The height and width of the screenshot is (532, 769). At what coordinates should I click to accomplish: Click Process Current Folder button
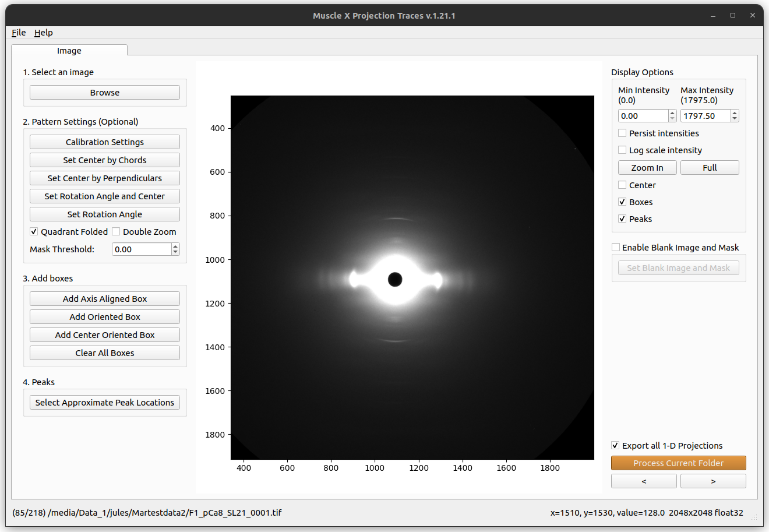click(x=679, y=463)
